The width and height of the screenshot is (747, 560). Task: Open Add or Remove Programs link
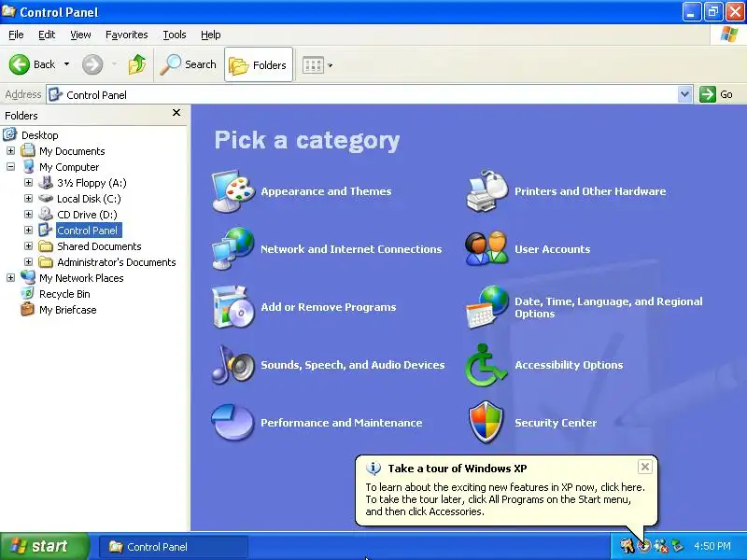(x=329, y=307)
